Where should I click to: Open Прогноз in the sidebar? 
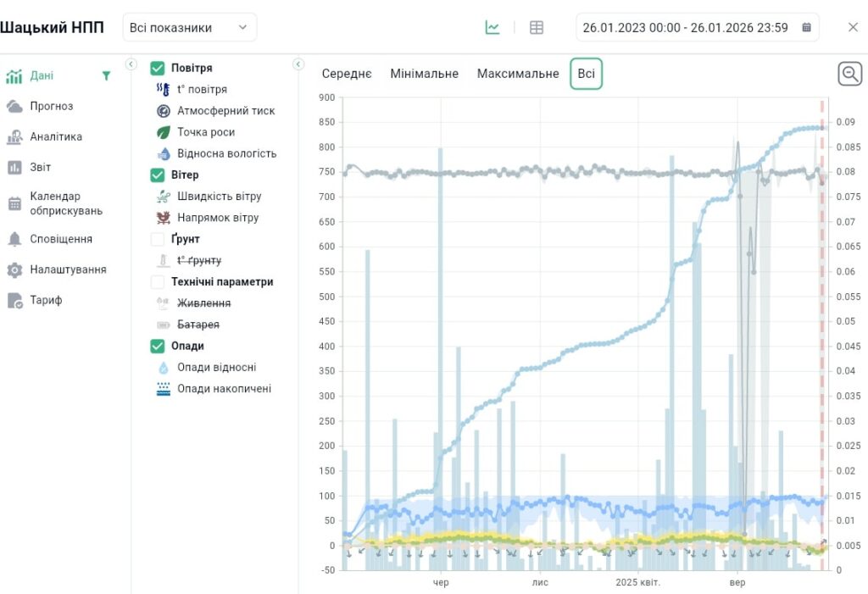pyautogui.click(x=51, y=106)
